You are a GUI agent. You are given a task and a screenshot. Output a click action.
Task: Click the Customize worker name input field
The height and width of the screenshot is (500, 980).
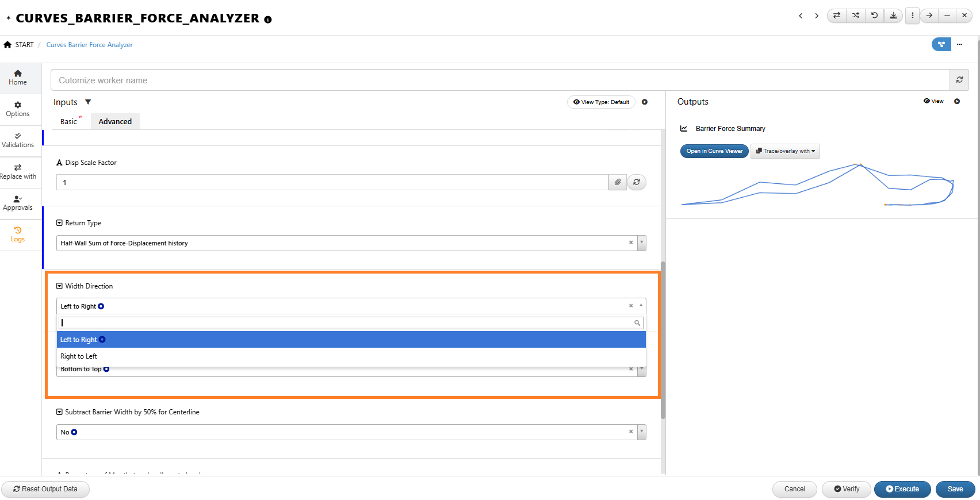pos(499,80)
